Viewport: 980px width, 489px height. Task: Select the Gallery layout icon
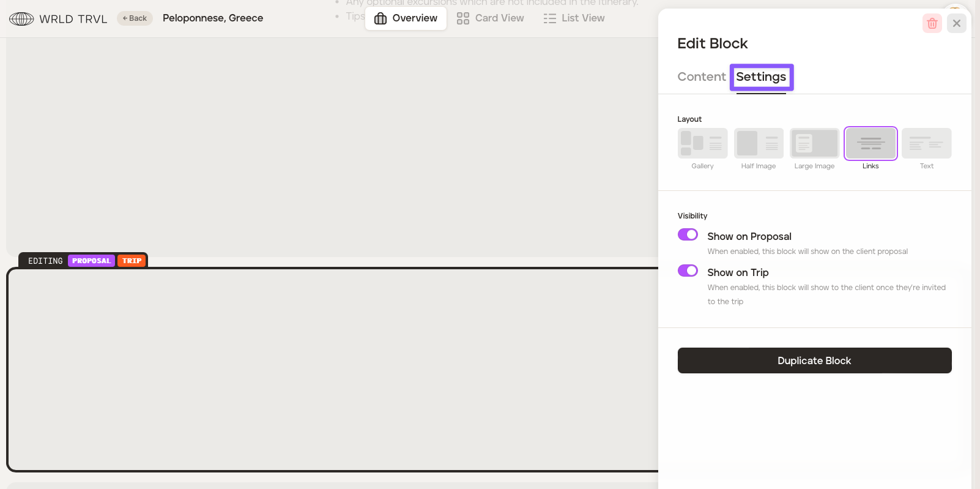click(x=702, y=144)
